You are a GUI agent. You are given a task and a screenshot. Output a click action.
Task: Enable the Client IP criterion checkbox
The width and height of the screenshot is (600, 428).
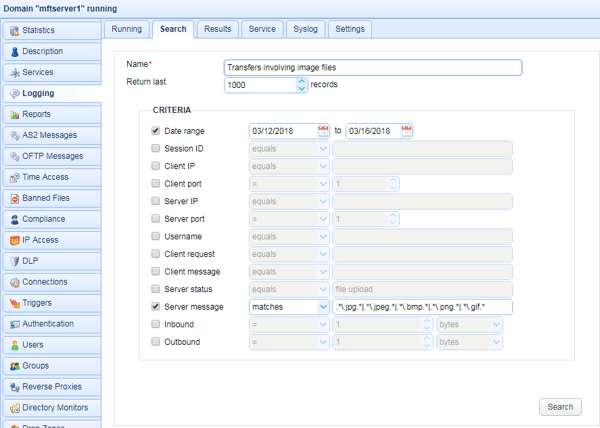click(155, 166)
